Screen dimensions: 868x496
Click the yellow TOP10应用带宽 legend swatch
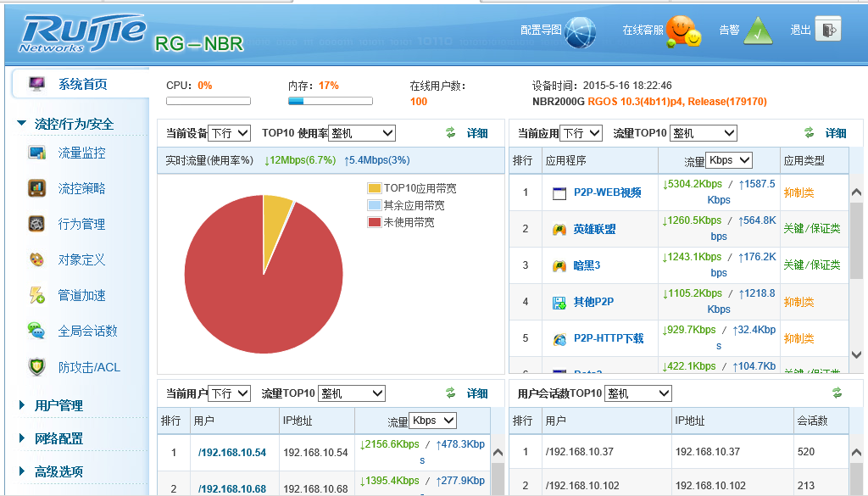pyautogui.click(x=374, y=188)
